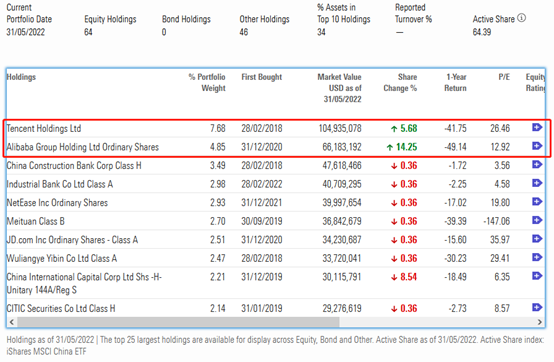Click the Active Share info icon

[x=521, y=18]
